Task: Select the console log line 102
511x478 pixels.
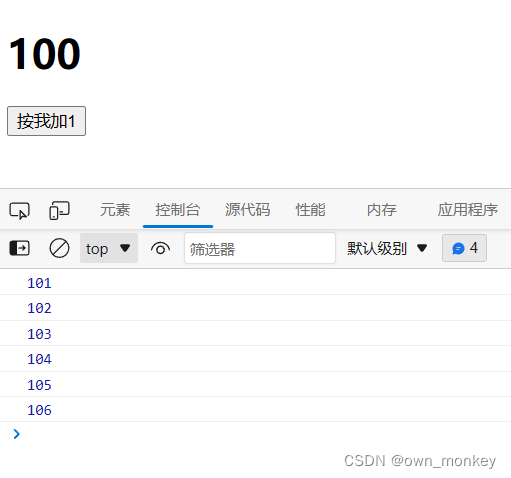Action: tap(255, 308)
